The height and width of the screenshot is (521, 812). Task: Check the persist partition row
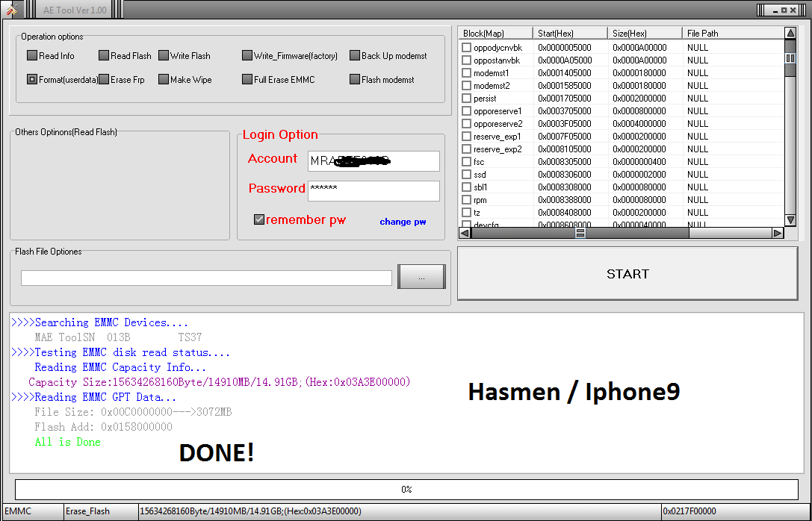[467, 99]
